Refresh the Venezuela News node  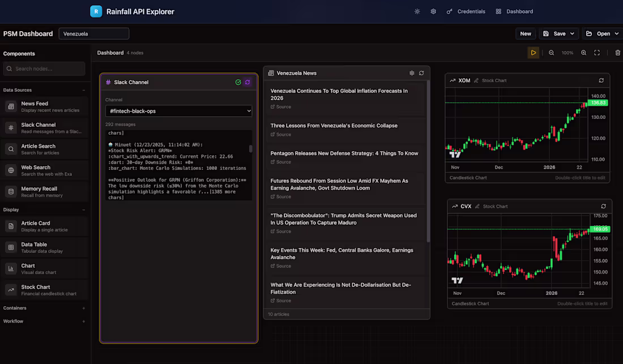pyautogui.click(x=421, y=73)
